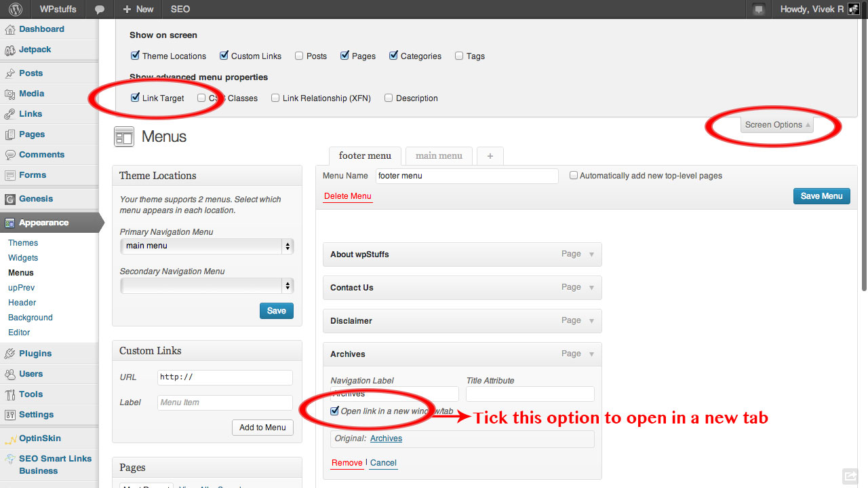Toggle the Link Target checkbox
This screenshot has width=868, height=488.
pos(135,98)
